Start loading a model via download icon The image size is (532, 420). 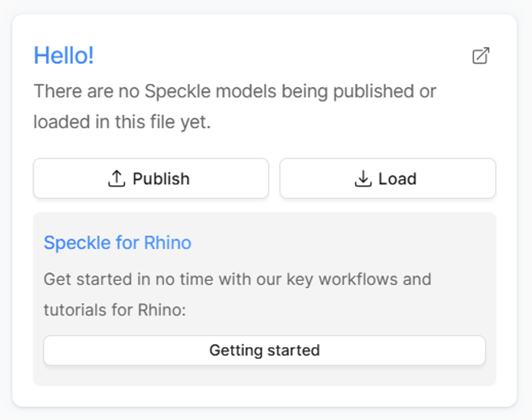(x=363, y=179)
